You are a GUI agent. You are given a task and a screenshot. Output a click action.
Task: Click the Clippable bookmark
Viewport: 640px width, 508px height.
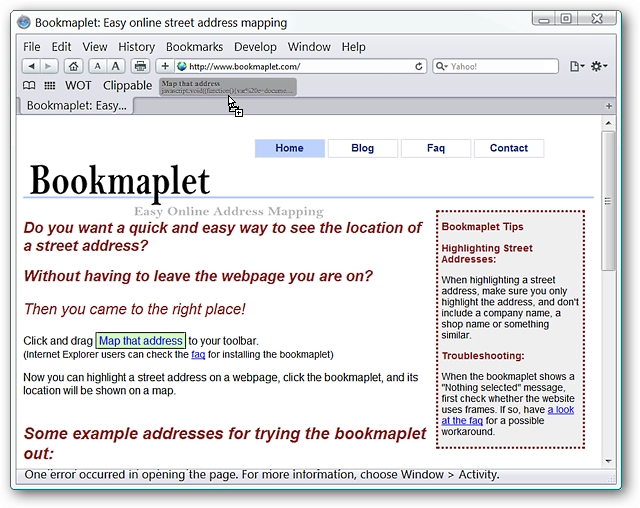[x=127, y=85]
